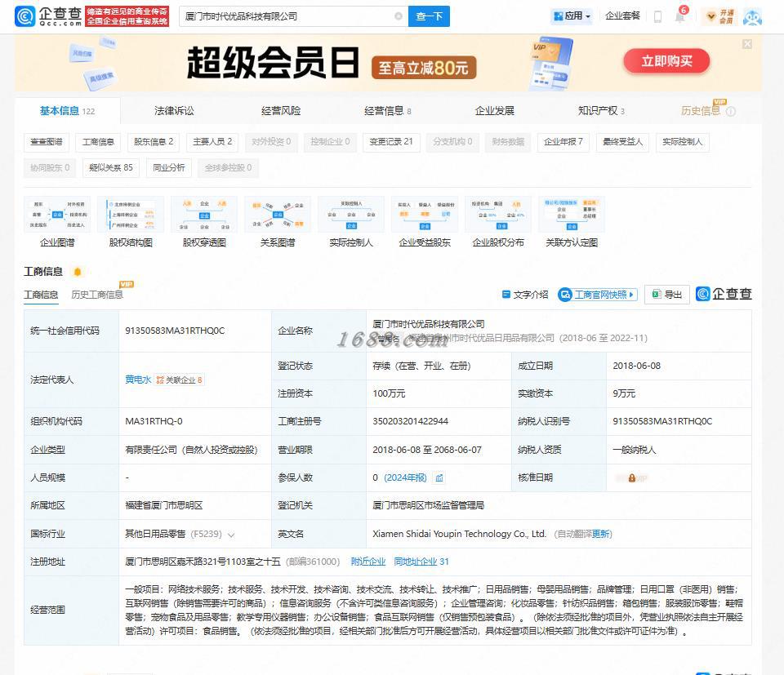
Task: Click 厦门市思明区市场监督管理局 text
Action: [x=428, y=505]
